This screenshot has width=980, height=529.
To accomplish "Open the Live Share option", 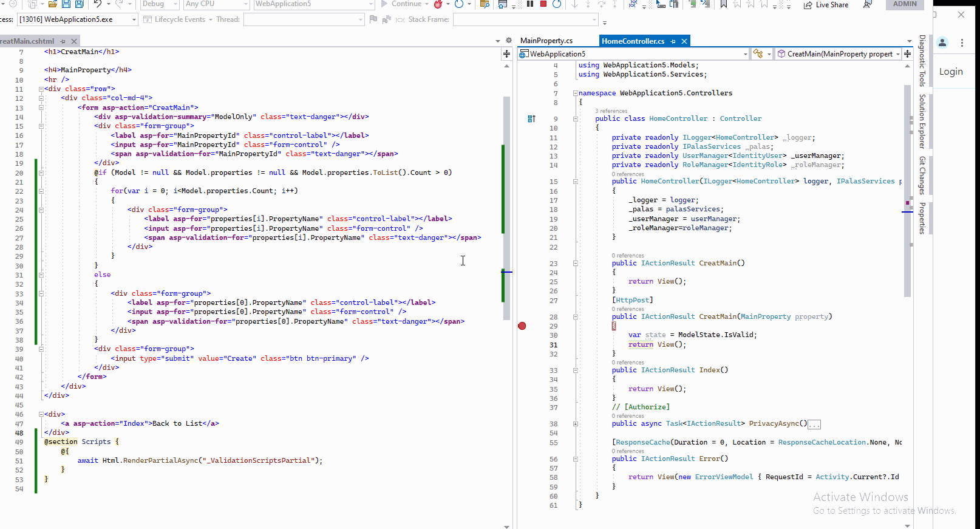I will pos(826,5).
